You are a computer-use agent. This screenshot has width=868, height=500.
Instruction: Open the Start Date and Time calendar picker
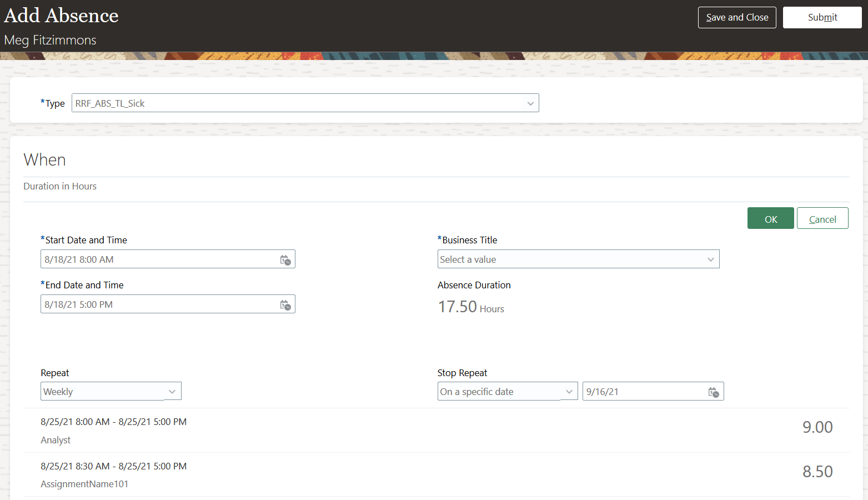coord(285,259)
